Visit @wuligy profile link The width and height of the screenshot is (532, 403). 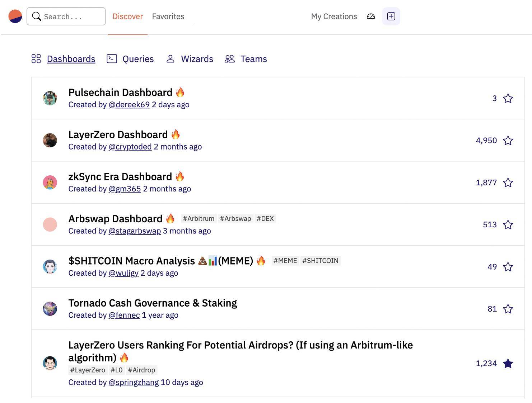pos(123,273)
